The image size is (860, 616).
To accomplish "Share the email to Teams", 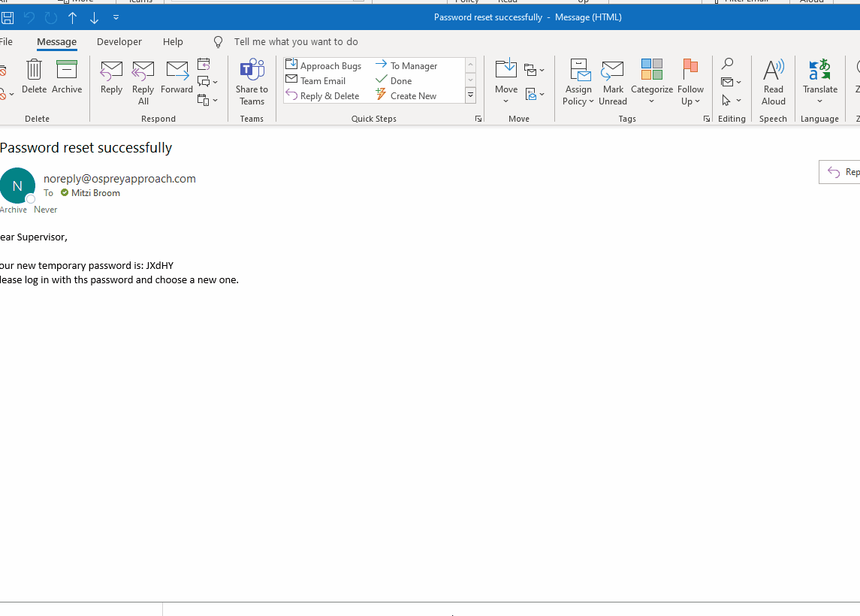I will [x=252, y=83].
